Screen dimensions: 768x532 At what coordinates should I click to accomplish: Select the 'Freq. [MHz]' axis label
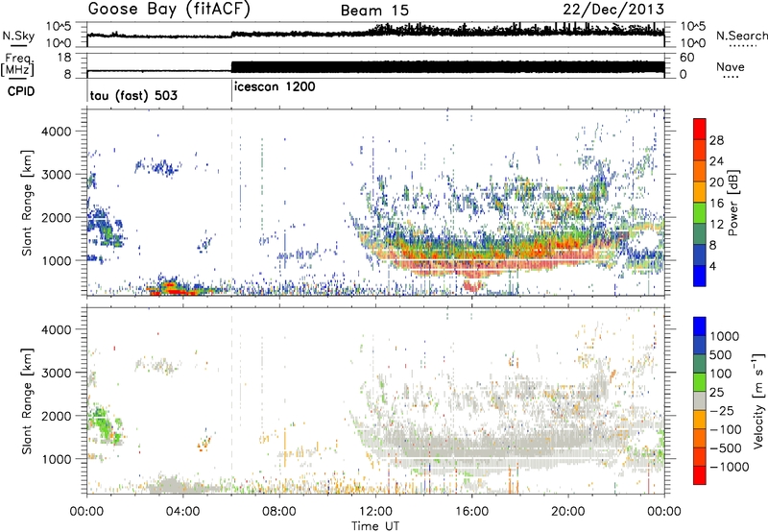(18, 65)
